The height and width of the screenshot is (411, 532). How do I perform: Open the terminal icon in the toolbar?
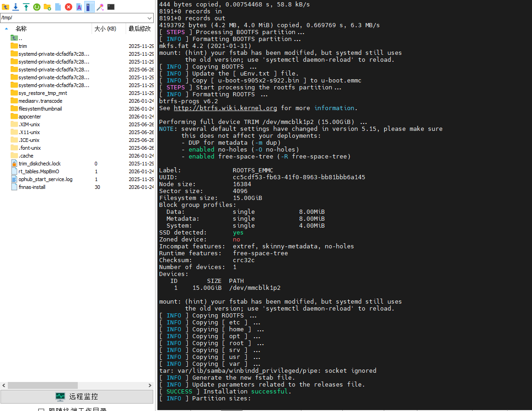(x=111, y=7)
